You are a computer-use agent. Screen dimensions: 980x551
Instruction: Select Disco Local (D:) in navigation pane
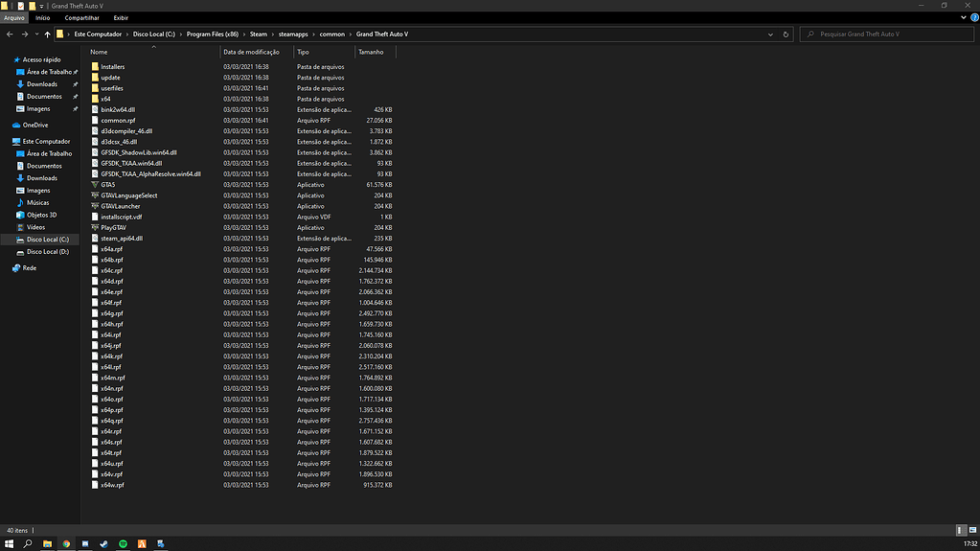coord(47,251)
